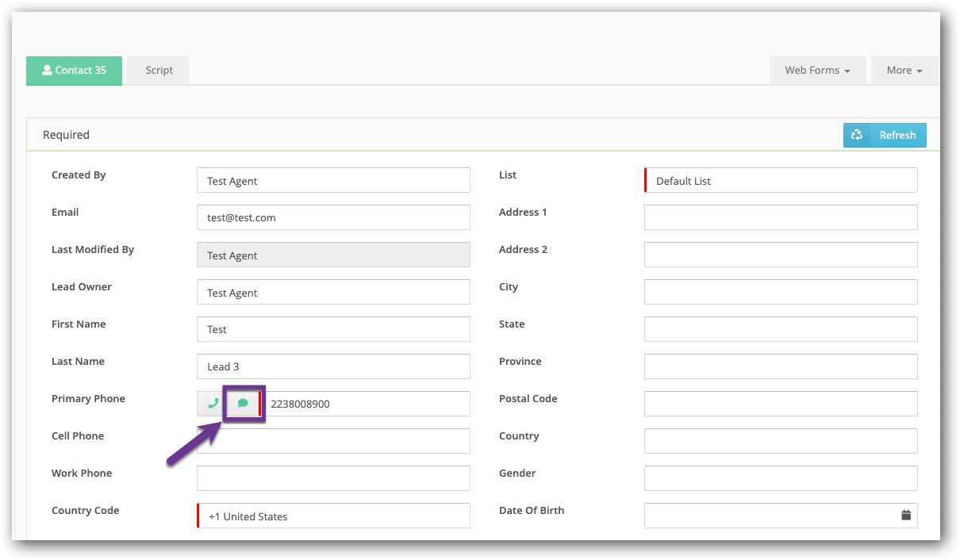The width and height of the screenshot is (960, 560).
Task: Open the Web Forms dropdown
Action: pos(817,70)
